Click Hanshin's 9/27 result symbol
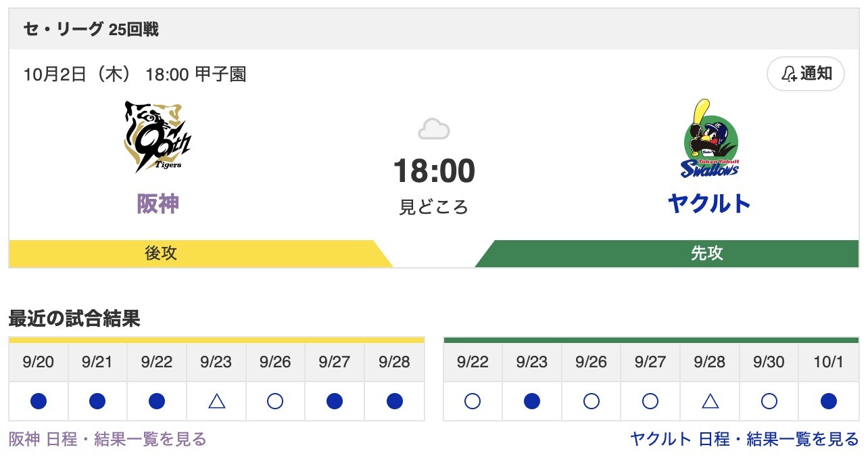Image resolution: width=868 pixels, height=460 pixels. click(335, 400)
